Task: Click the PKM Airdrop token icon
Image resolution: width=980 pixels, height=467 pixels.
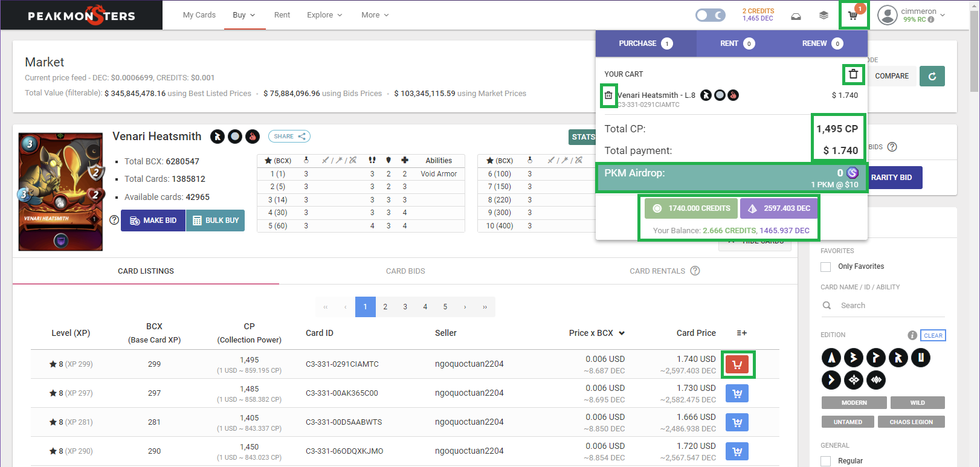Action: (853, 173)
